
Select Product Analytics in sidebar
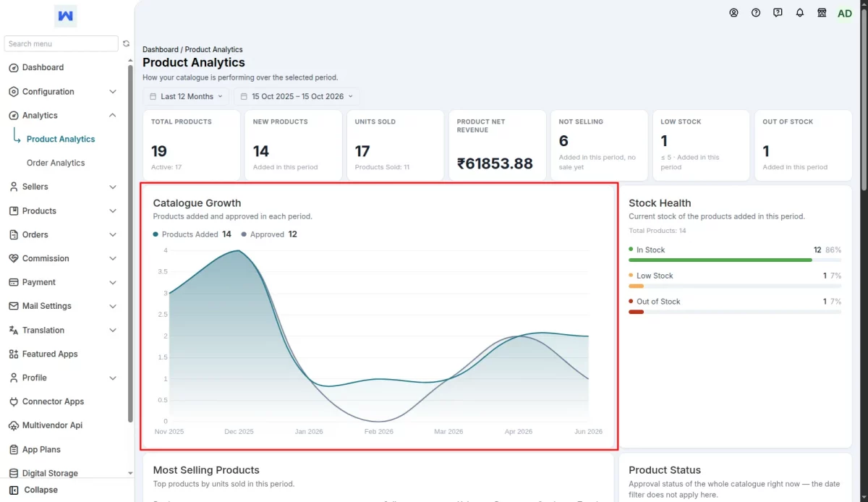click(61, 139)
